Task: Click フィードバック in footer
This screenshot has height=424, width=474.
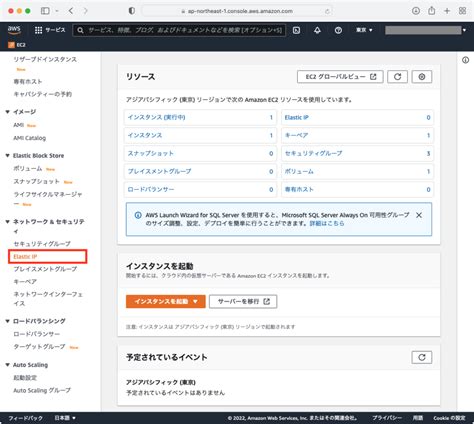Action: (25, 418)
